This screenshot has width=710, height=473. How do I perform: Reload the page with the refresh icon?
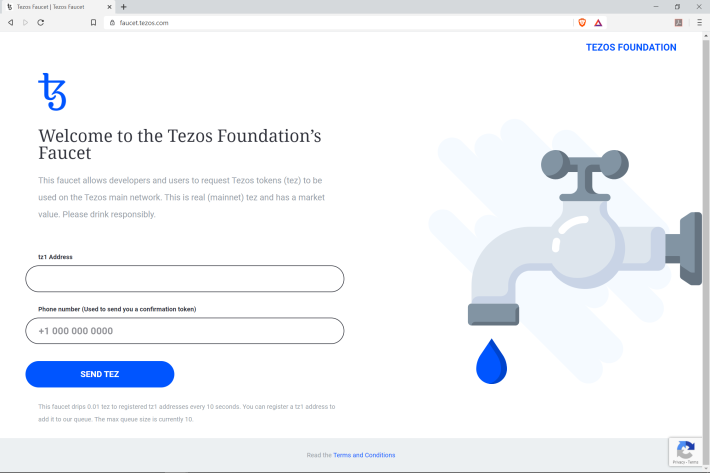tap(41, 23)
